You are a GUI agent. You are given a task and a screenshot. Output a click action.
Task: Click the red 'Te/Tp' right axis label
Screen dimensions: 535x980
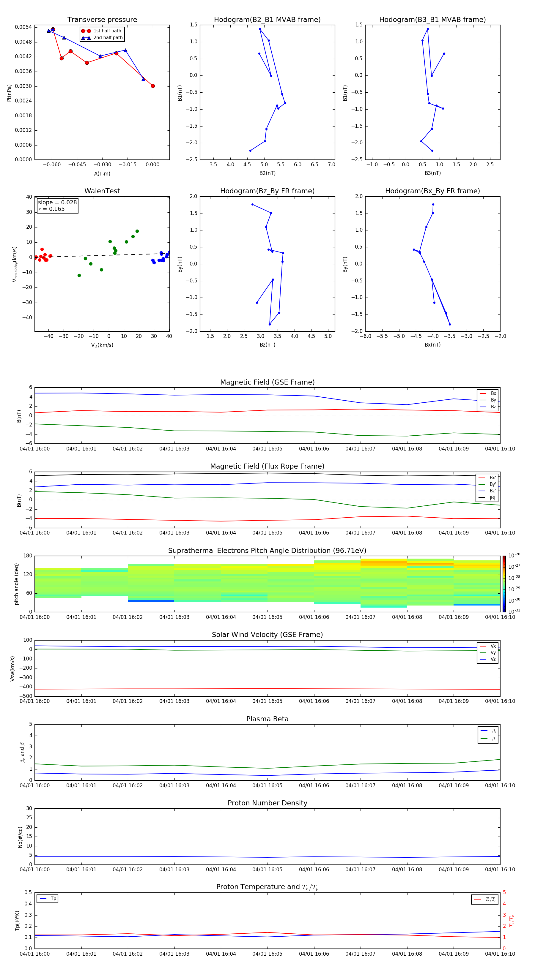(x=512, y=921)
